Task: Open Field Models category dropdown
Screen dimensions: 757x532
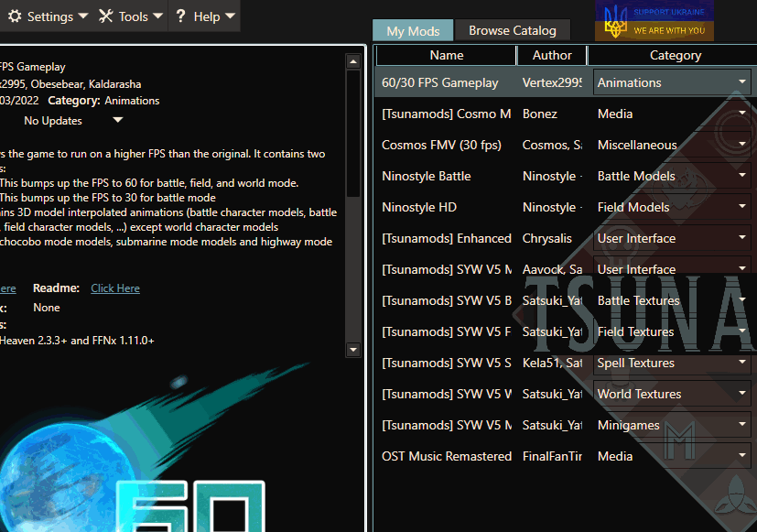Action: point(672,207)
